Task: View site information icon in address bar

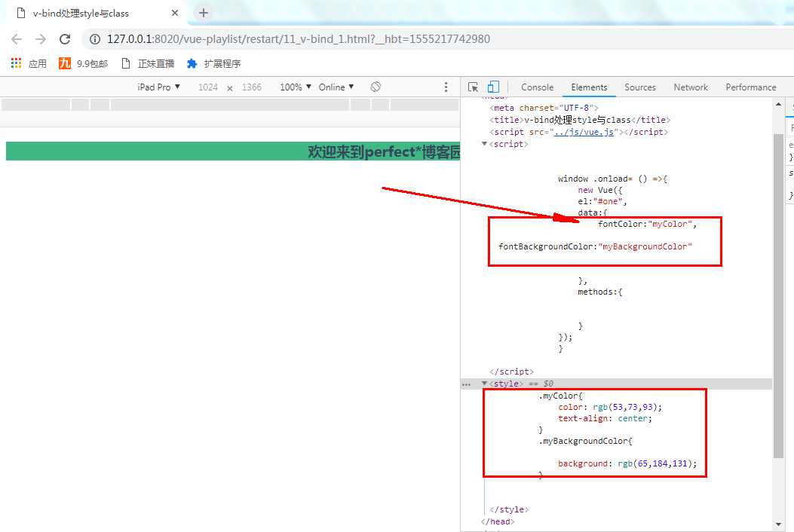Action: (95, 39)
